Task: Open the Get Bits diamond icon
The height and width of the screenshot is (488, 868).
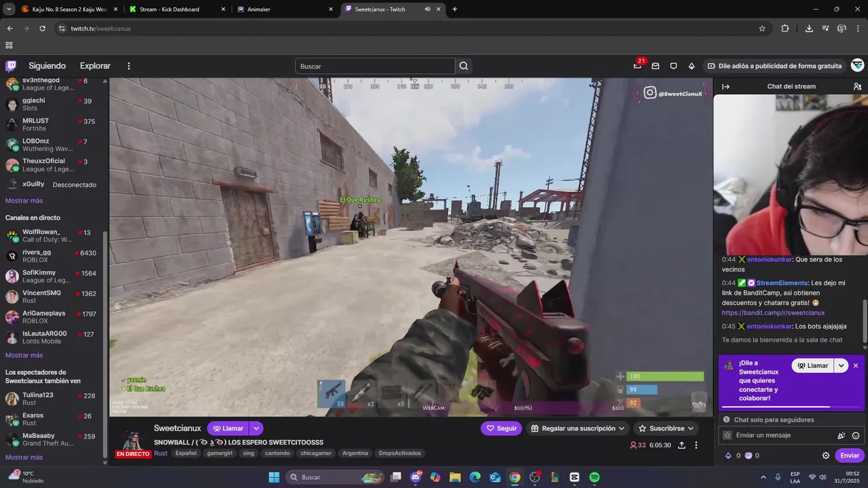Action: click(691, 66)
